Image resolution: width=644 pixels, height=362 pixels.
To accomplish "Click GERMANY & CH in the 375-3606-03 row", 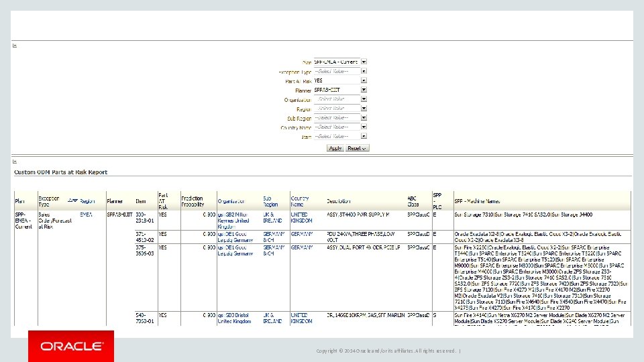I will (x=274, y=250).
